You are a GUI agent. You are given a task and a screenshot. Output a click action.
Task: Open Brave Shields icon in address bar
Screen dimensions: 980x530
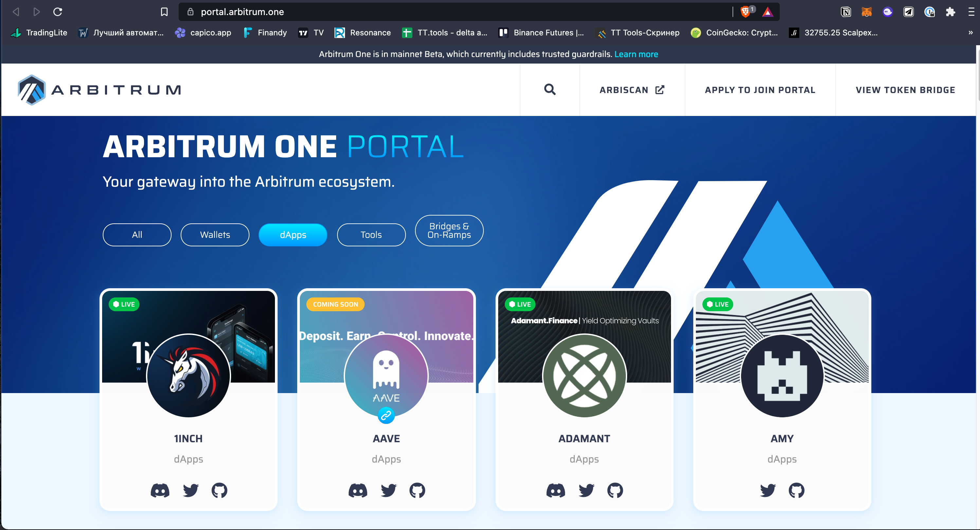click(x=746, y=12)
